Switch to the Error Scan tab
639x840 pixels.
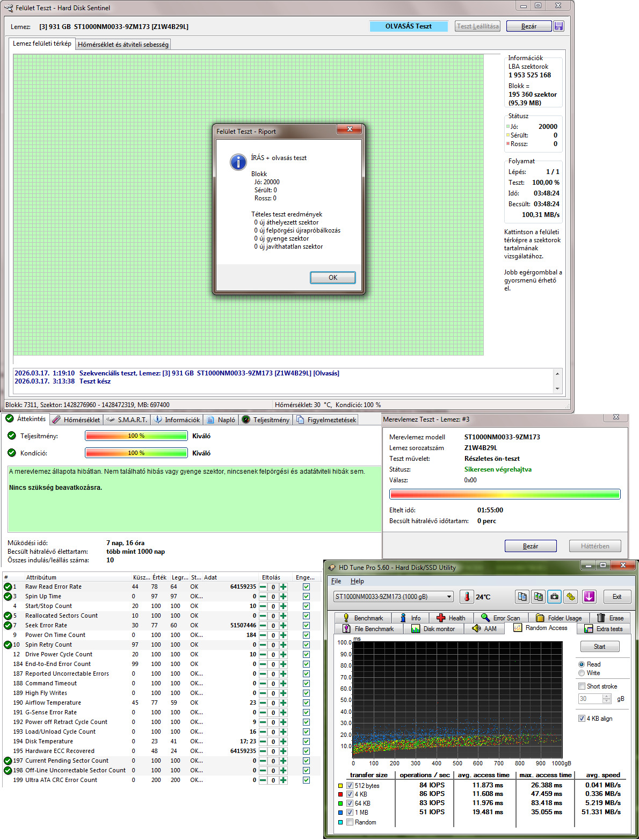501,618
